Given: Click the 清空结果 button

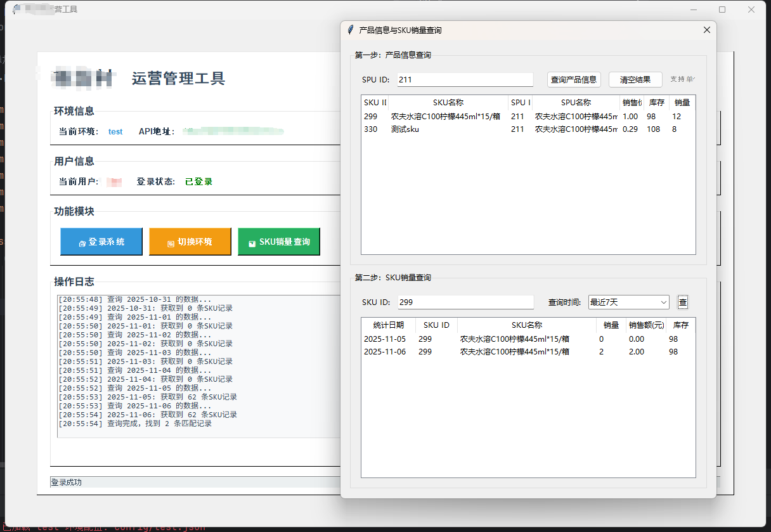Looking at the screenshot, I should [x=635, y=79].
